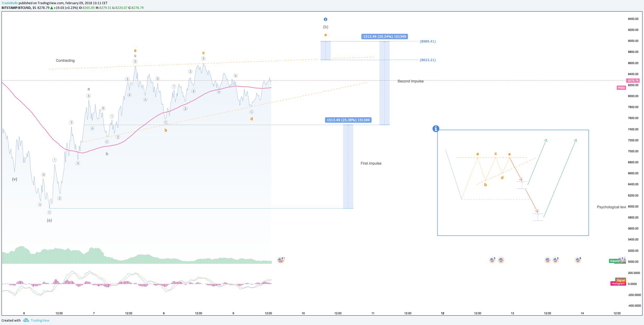Select the BITSTAMP:BTCUSD symbol title
644x325 pixels.
[x=16, y=8]
